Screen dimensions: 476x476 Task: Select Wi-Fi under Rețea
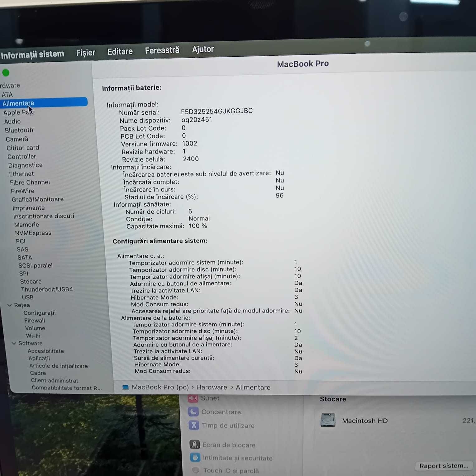pyautogui.click(x=33, y=336)
